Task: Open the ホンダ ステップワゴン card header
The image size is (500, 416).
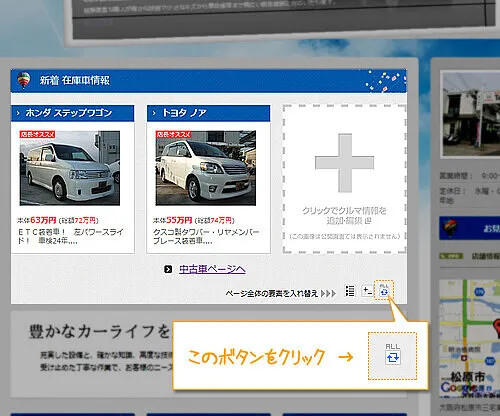Action: [73, 113]
